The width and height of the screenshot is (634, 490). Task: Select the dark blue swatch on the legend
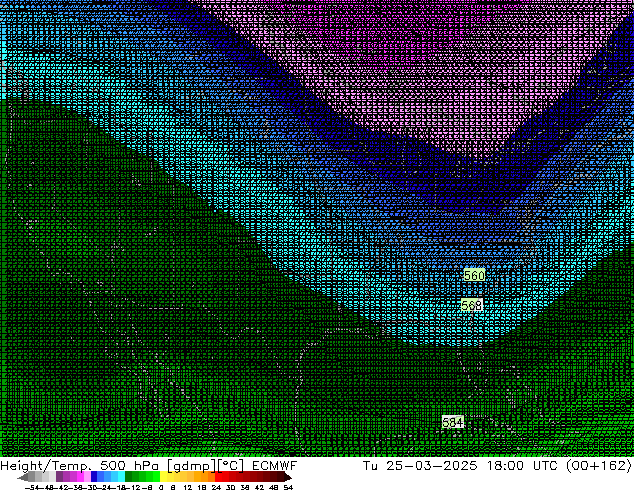pos(94,477)
